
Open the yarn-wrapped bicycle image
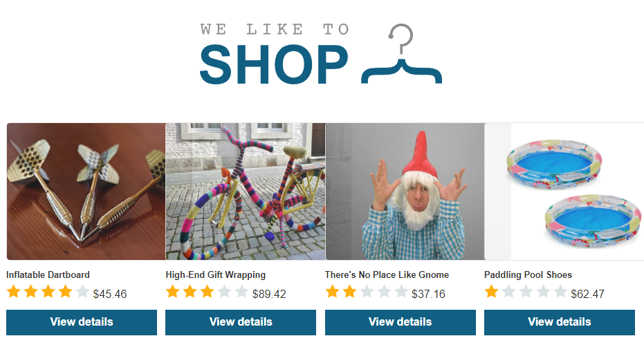(x=246, y=192)
